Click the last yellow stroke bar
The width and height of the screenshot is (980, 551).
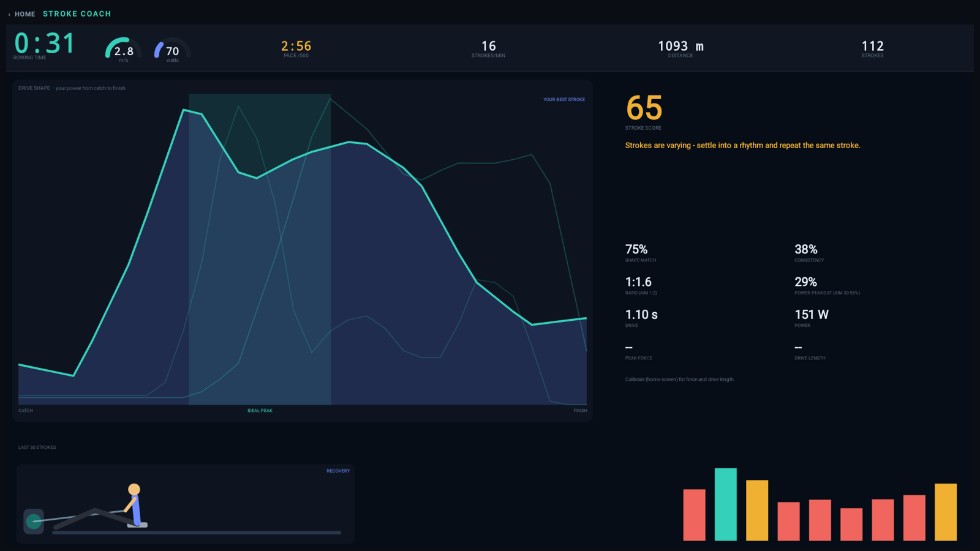(946, 512)
